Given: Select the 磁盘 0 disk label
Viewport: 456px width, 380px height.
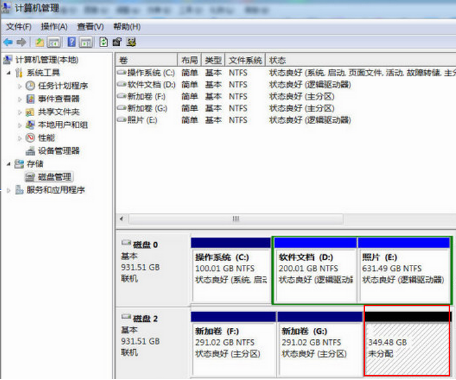Looking at the screenshot, I should pyautogui.click(x=145, y=245).
